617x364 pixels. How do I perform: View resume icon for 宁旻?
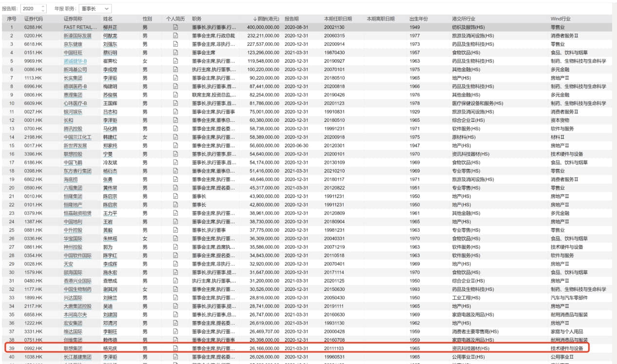(175, 154)
